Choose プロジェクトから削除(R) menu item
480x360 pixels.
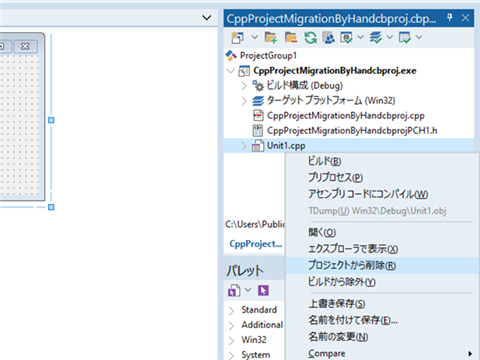(382, 266)
